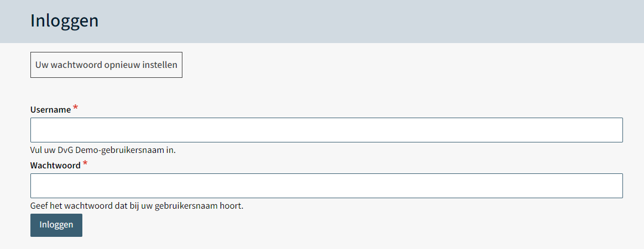Select the Wachtwoord field label
Screen dimensions: 644x249
[55, 166]
